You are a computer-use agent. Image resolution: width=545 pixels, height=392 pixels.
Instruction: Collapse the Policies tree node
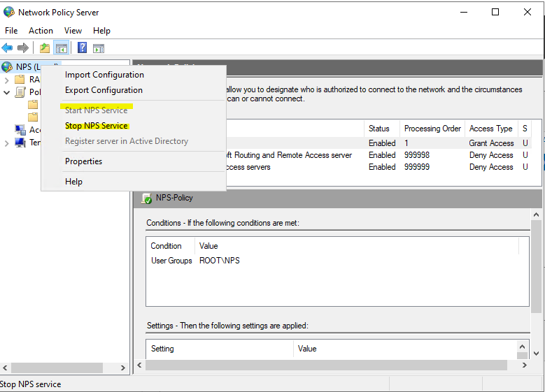[7, 92]
